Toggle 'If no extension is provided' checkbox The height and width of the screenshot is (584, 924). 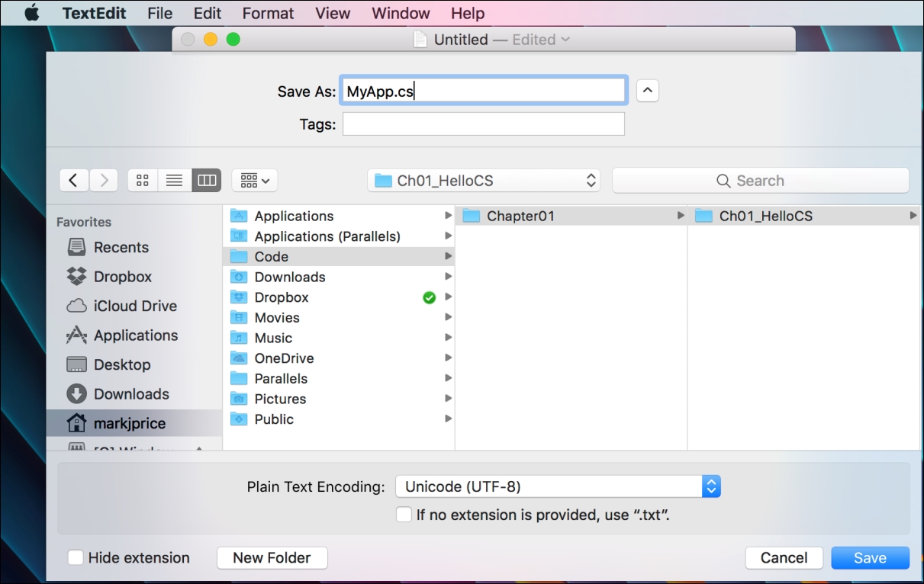coord(404,515)
